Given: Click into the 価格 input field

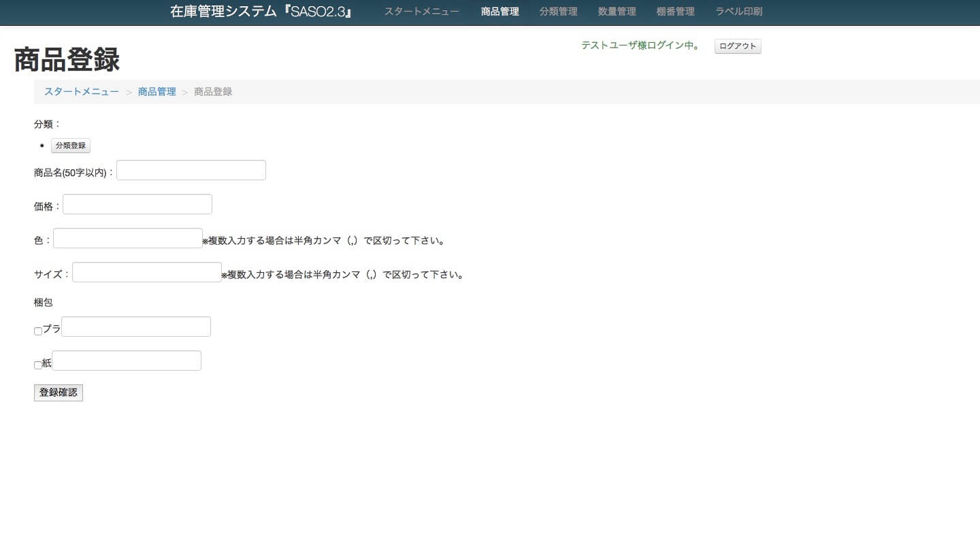Looking at the screenshot, I should pyautogui.click(x=137, y=204).
